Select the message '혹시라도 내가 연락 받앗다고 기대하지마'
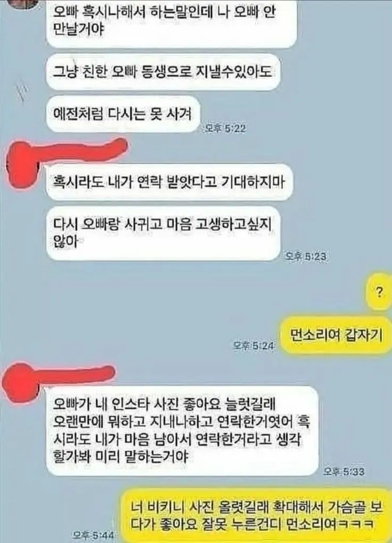The width and height of the screenshot is (392, 543). coord(169,182)
